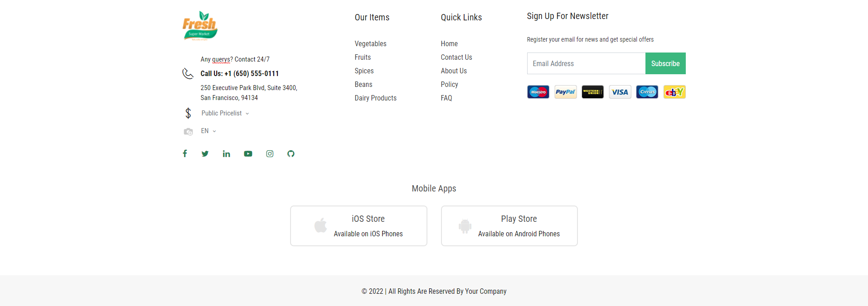The width and height of the screenshot is (868, 306).
Task: Click the Subscribe button
Action: coord(665,63)
